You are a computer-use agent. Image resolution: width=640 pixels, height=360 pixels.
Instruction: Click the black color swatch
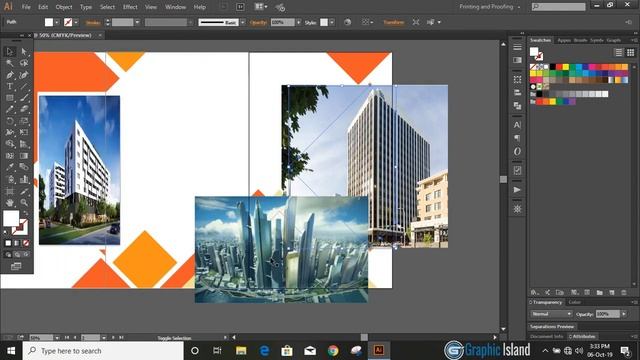553,67
